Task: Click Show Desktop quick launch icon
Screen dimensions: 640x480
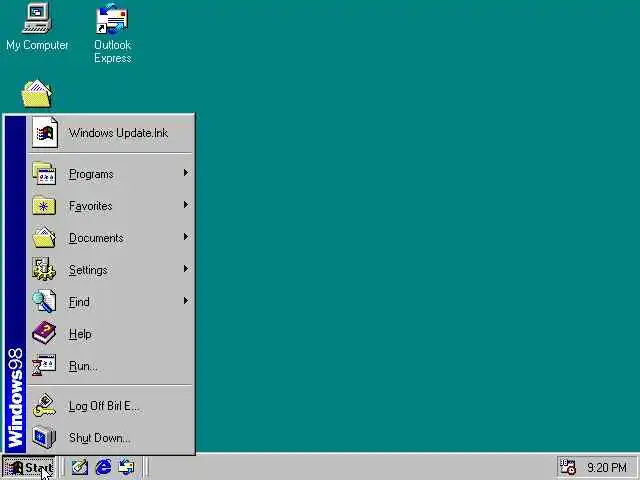Action: [80, 467]
